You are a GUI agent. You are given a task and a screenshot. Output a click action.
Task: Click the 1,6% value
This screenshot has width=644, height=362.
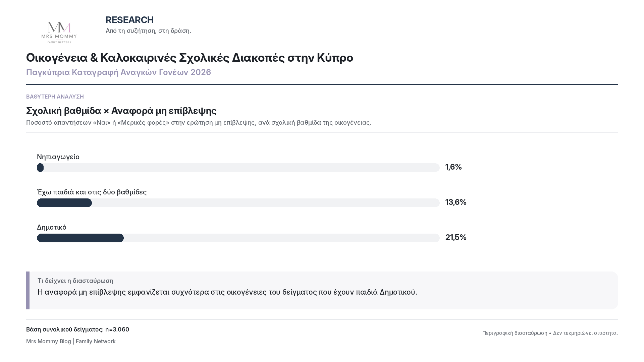[453, 167]
